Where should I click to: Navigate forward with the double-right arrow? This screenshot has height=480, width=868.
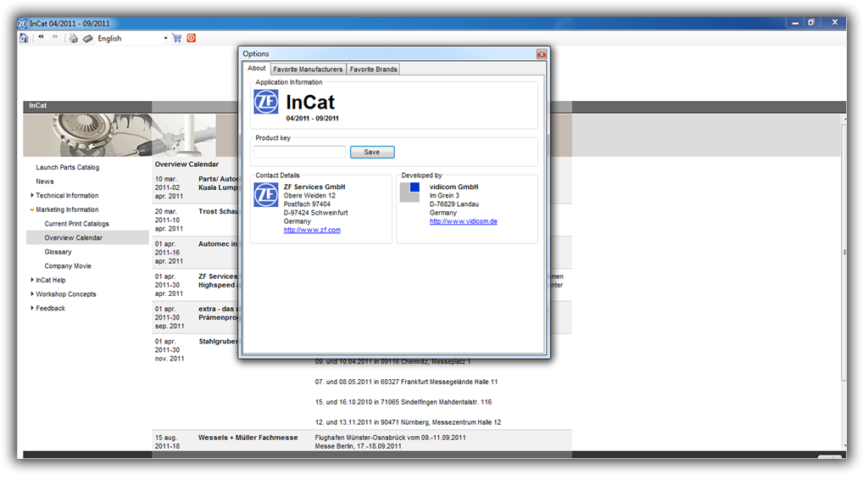tap(55, 37)
